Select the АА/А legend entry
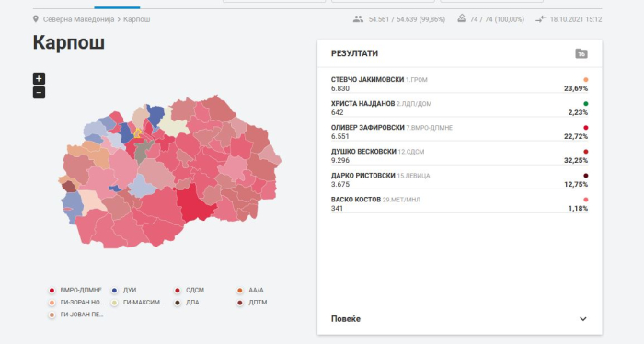This screenshot has width=644, height=344. coord(250,291)
